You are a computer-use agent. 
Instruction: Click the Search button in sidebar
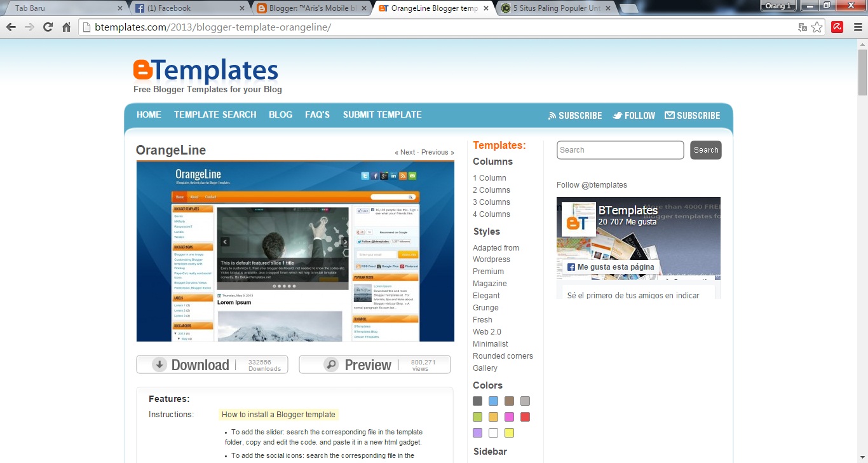pos(706,150)
